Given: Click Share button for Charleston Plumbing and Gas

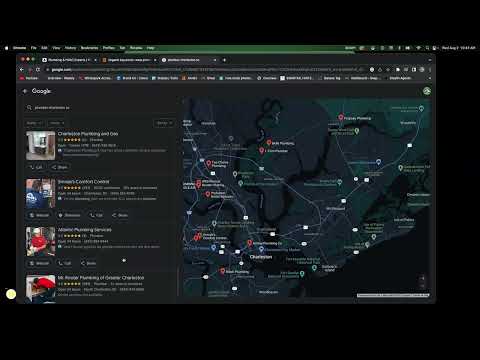Looking at the screenshot, I should click(x=59, y=167).
